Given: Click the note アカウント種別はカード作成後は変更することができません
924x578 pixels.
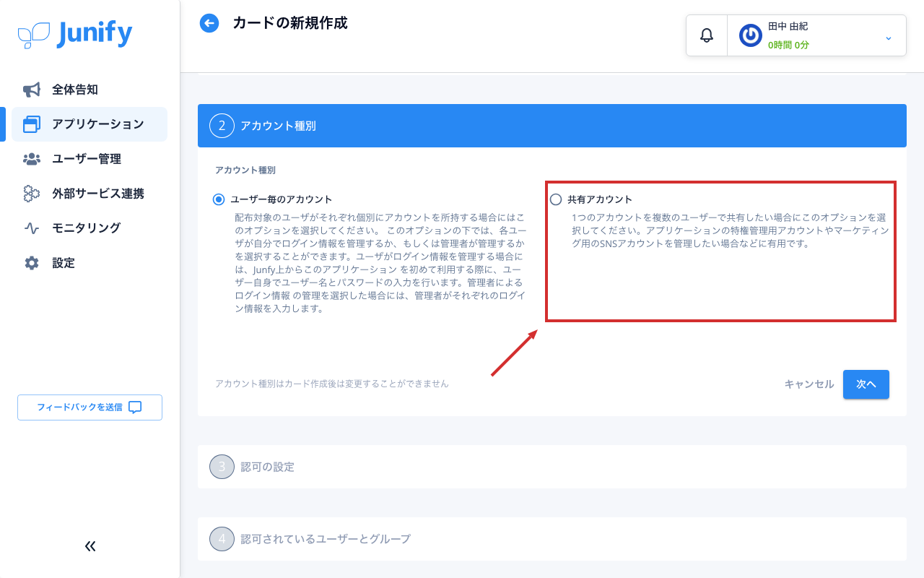Looking at the screenshot, I should 332,384.
